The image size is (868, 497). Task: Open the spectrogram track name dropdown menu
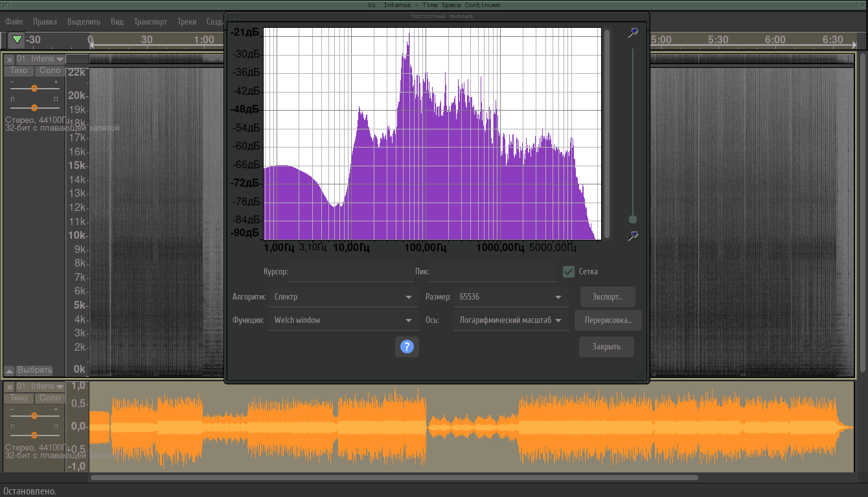coord(40,59)
